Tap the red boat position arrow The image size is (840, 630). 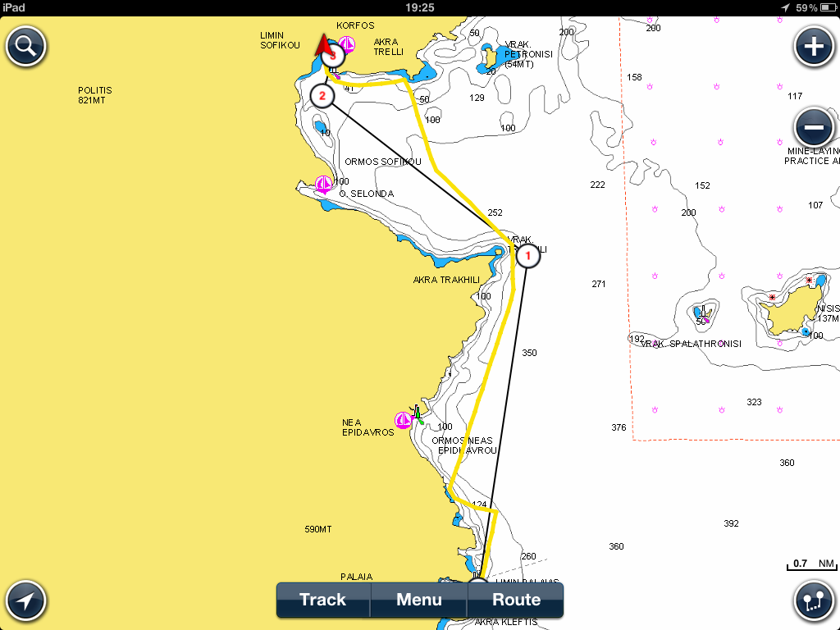[323, 45]
